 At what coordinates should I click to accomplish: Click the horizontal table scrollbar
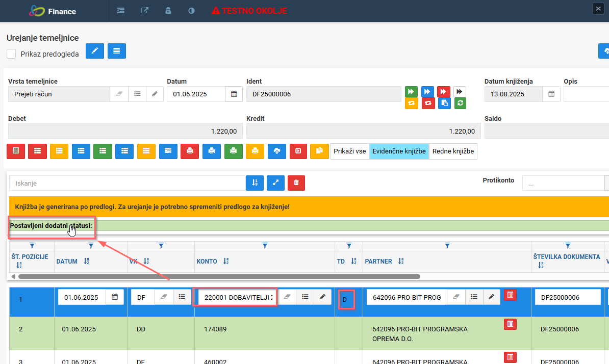tap(219, 277)
